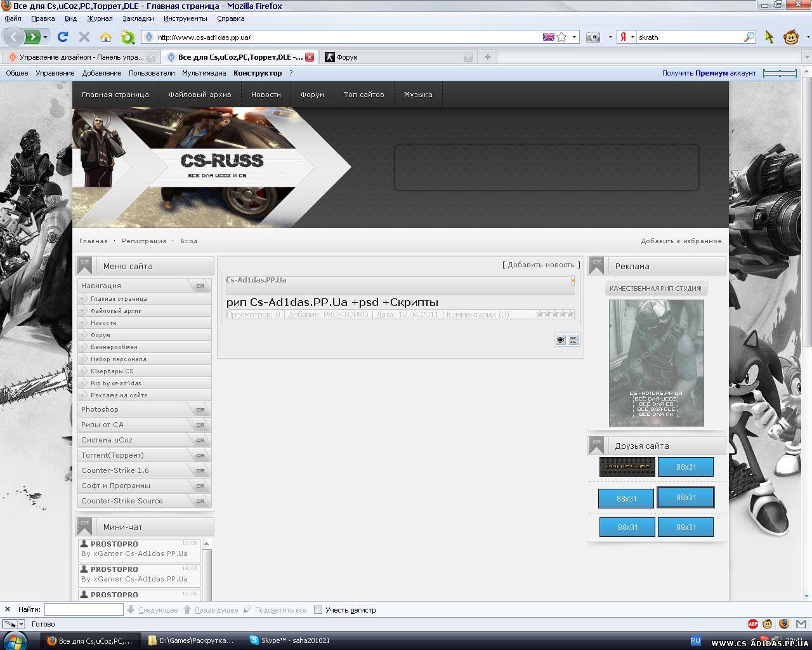
Task: Click the Добавить новость link
Action: tap(541, 265)
